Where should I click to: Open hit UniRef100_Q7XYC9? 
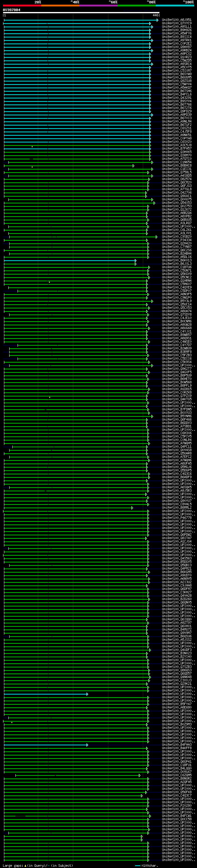176,23
